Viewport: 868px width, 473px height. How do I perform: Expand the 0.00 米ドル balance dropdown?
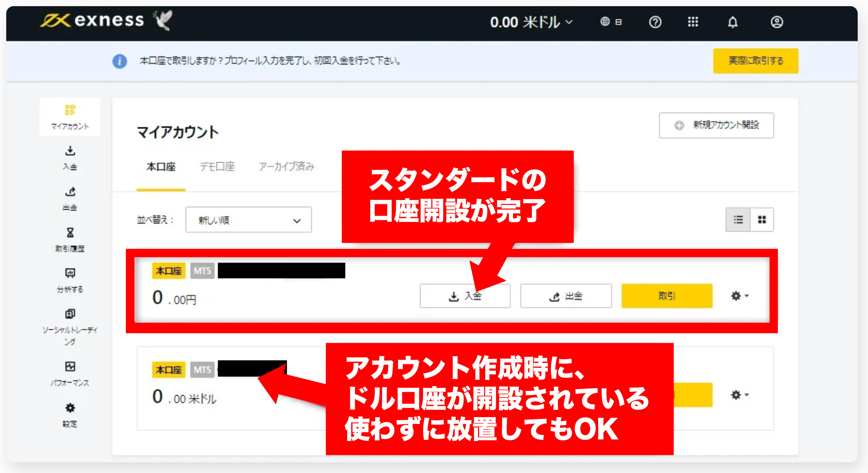click(x=531, y=22)
